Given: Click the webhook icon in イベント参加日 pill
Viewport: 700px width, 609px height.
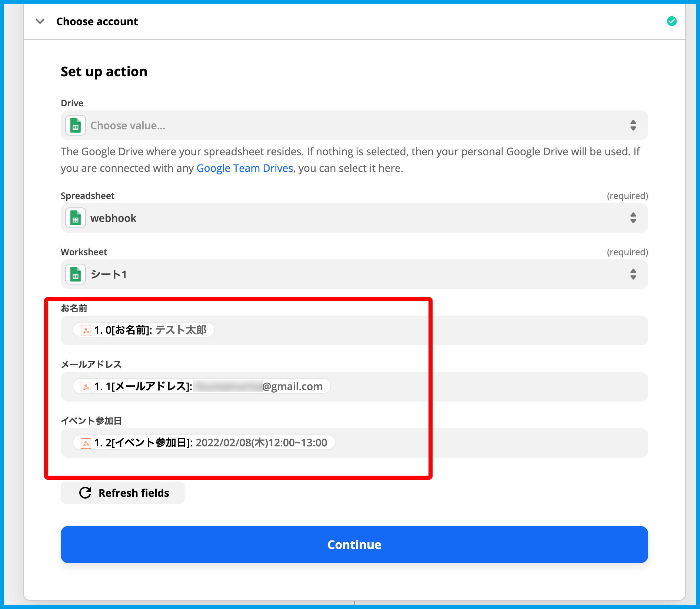Looking at the screenshot, I should [86, 443].
